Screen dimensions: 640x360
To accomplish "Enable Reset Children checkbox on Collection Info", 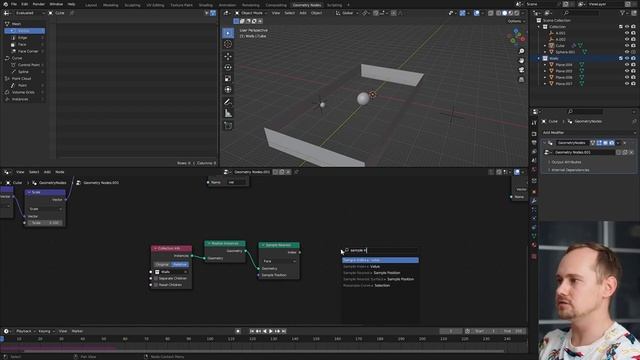I will (x=156, y=285).
